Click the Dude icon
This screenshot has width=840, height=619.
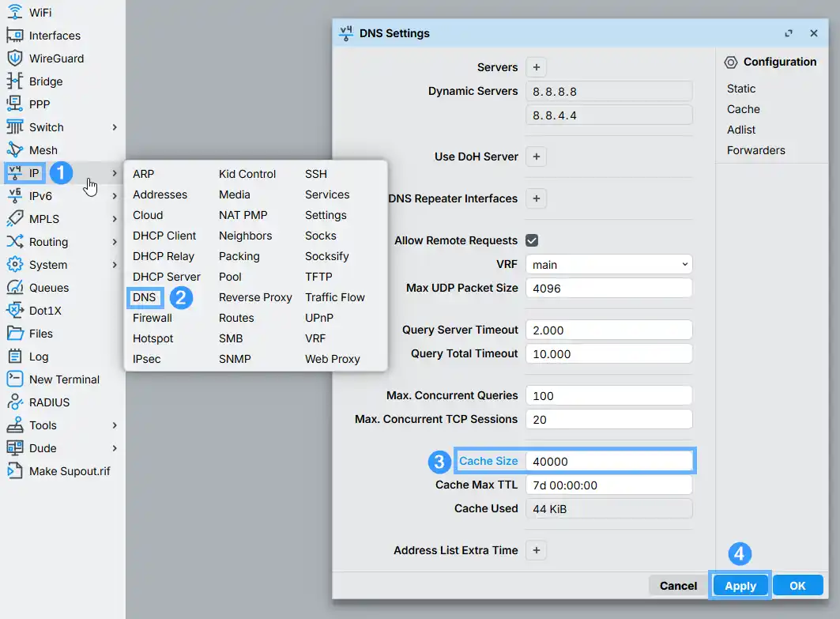pyautogui.click(x=14, y=448)
